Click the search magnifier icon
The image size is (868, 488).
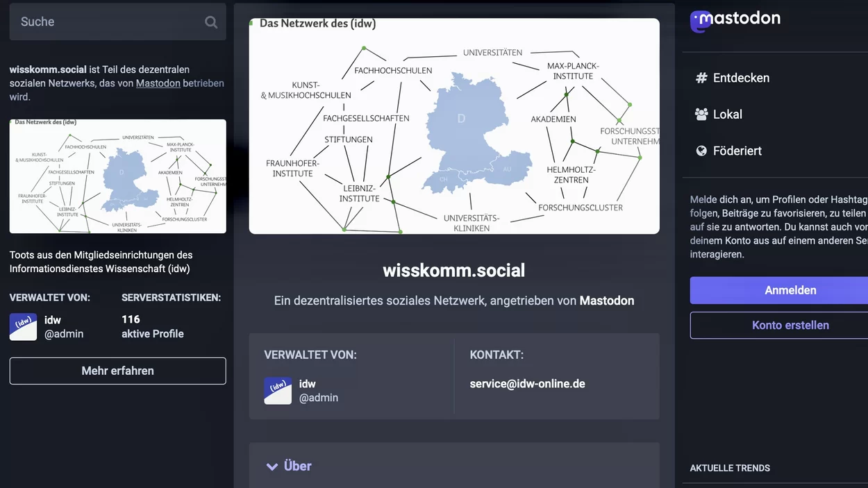[211, 22]
